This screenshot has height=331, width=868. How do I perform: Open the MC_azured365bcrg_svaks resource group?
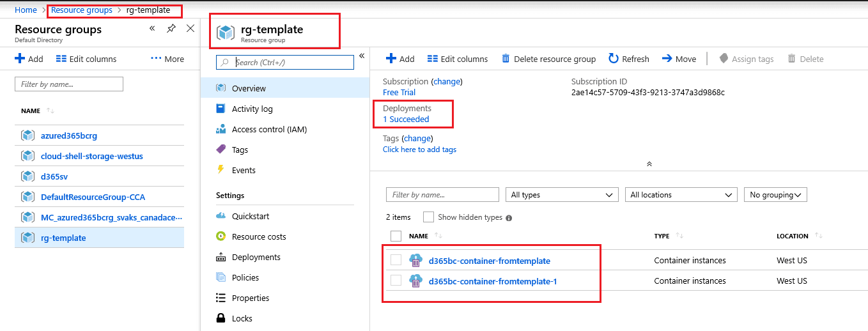111,217
